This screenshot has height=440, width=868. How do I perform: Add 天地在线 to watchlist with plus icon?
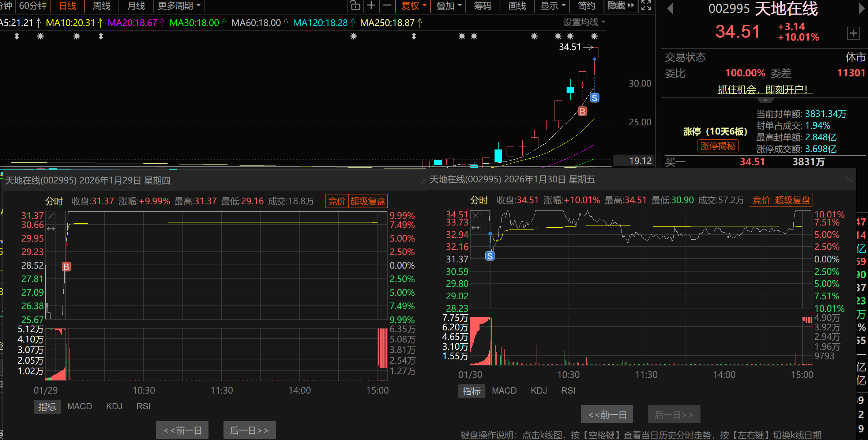click(x=853, y=33)
